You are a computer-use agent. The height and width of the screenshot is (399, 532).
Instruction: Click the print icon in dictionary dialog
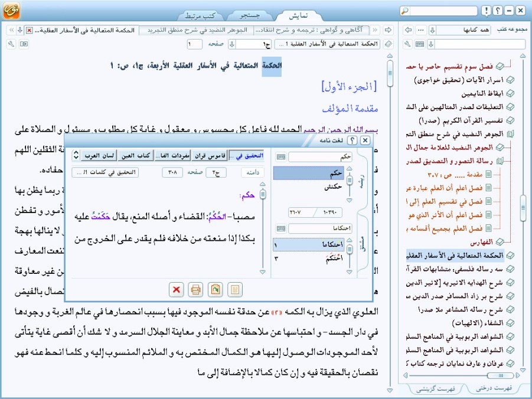[196, 290]
